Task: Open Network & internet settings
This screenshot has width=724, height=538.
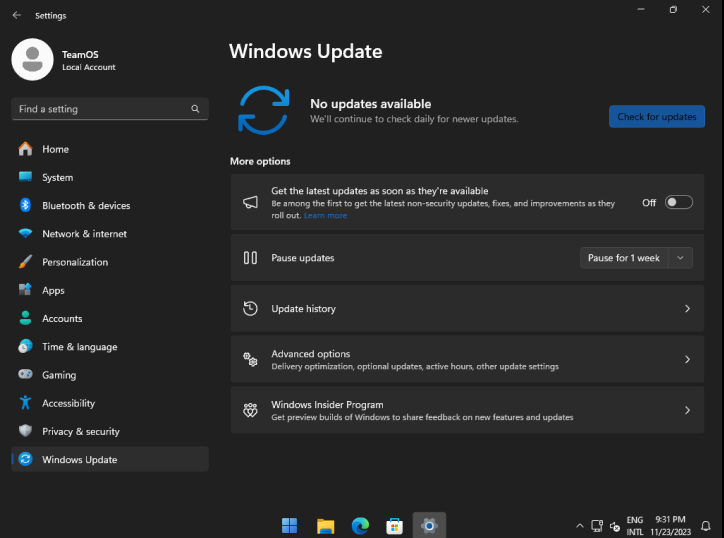Action: coord(110,233)
